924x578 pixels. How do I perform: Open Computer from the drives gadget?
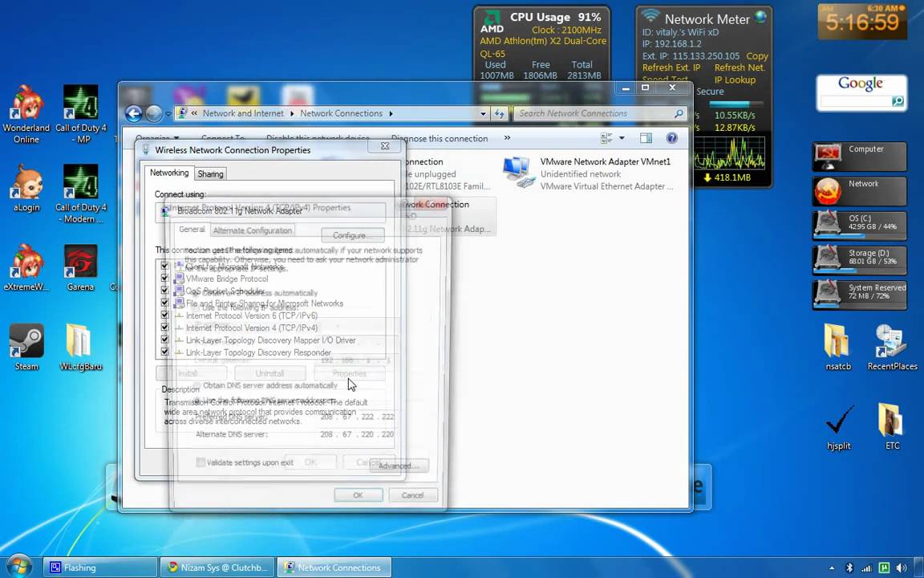(859, 156)
